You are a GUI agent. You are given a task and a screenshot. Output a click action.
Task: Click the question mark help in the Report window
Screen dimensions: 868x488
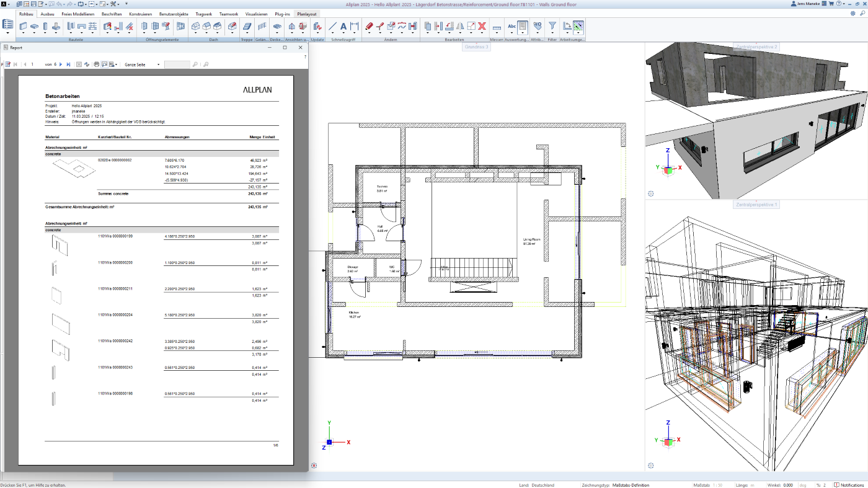[x=305, y=56]
